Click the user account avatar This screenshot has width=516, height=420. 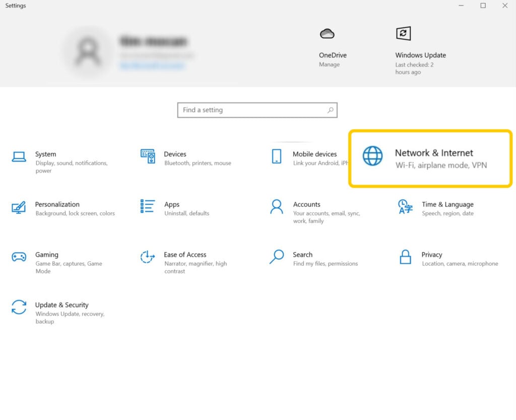pos(88,50)
